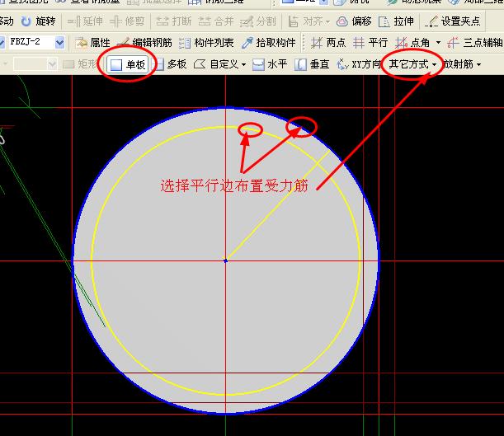
Task: Select the 拾取构件 pick component tool
Action: coord(268,42)
